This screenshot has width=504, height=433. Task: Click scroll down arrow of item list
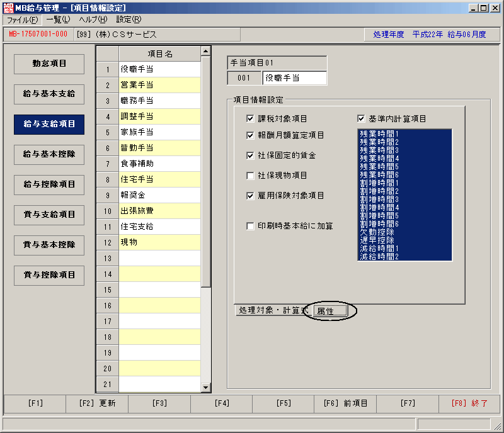[x=206, y=388]
